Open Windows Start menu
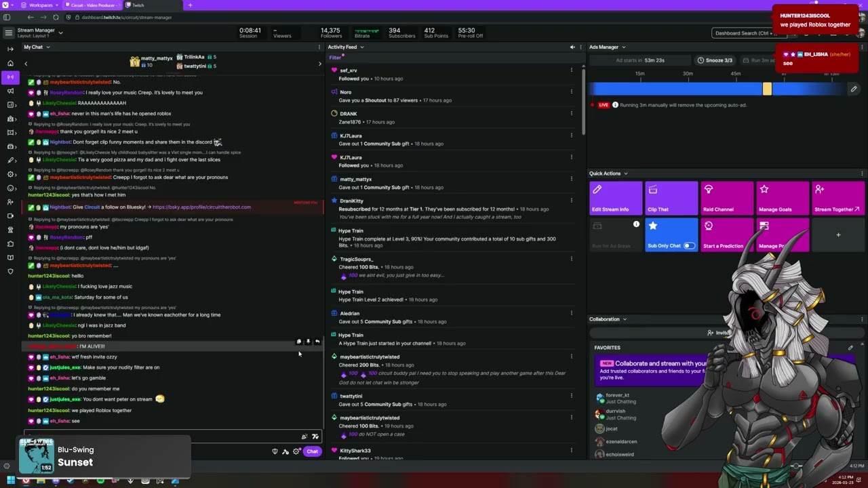This screenshot has height=488, width=868. click(10, 481)
